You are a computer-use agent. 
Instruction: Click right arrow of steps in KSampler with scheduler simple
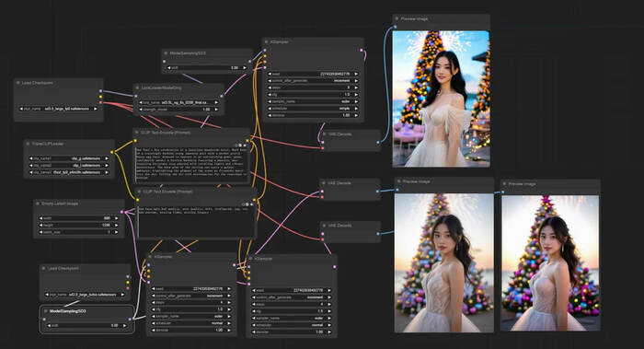pyautogui.click(x=356, y=87)
